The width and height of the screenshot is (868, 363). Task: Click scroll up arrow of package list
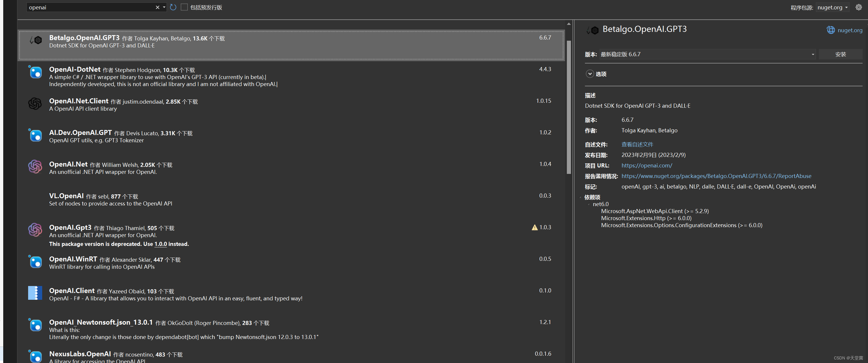[x=569, y=24]
